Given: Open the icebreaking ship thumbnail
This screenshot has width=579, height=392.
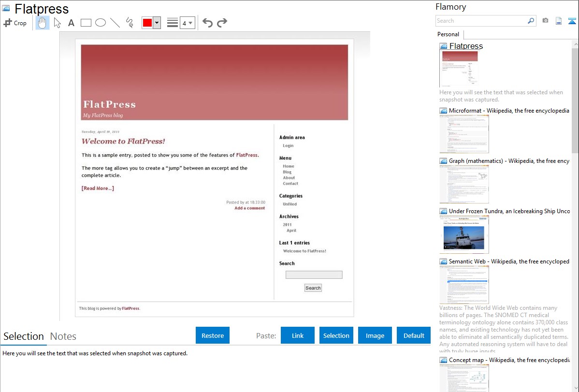Looking at the screenshot, I should [464, 234].
